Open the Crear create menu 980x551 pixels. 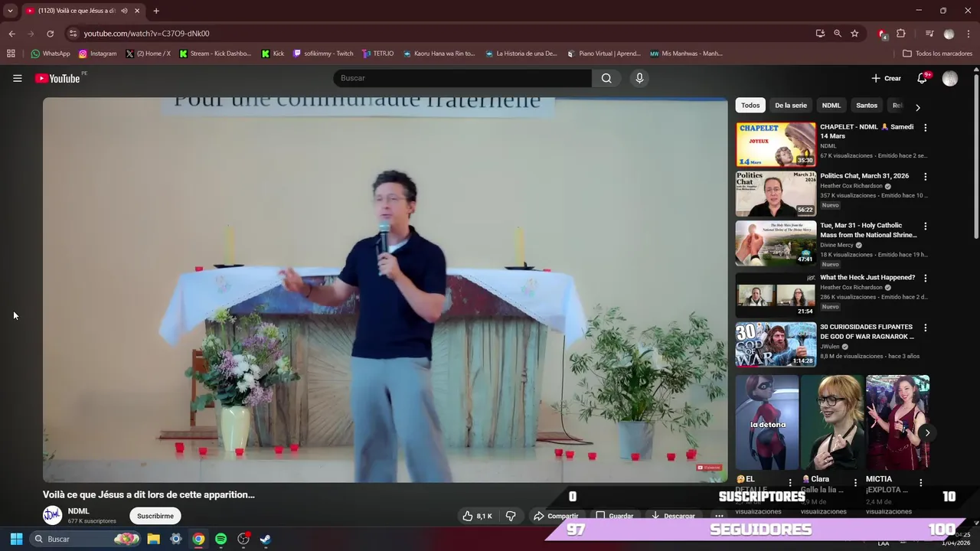(x=886, y=78)
